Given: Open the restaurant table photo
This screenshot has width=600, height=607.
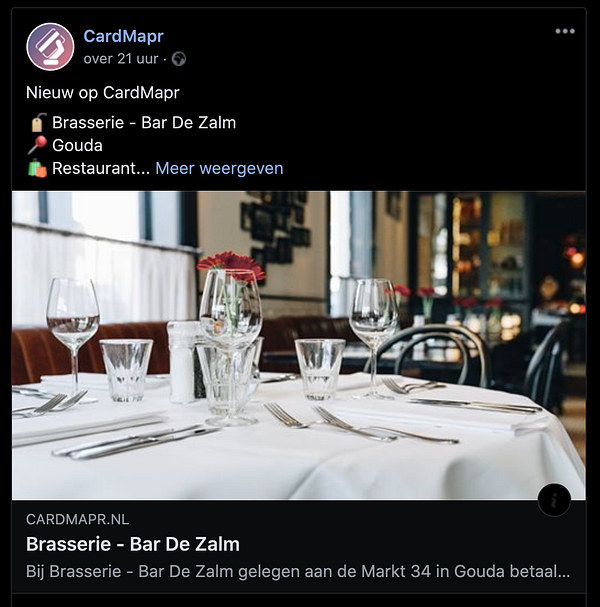Looking at the screenshot, I should 299,345.
